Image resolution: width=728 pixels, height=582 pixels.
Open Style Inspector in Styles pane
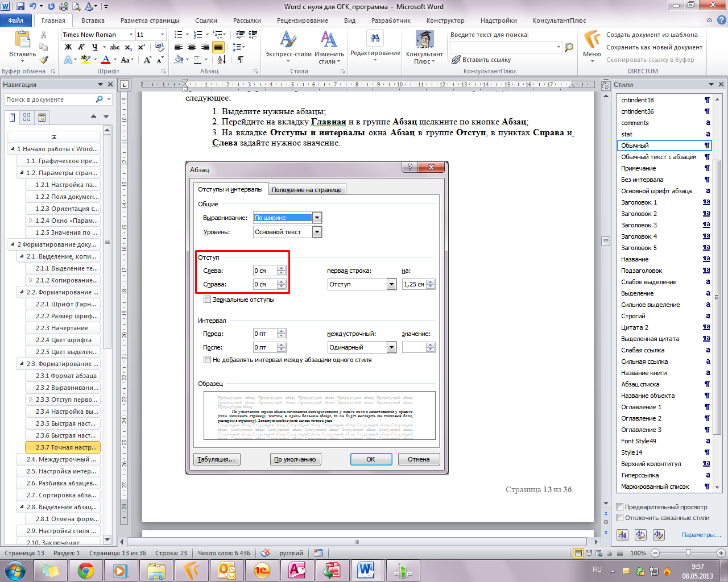[x=640, y=535]
